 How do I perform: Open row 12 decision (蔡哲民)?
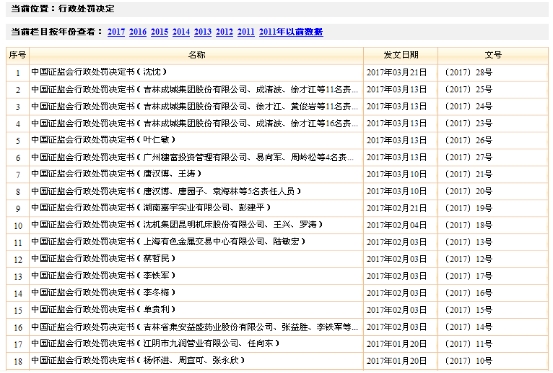pos(103,259)
